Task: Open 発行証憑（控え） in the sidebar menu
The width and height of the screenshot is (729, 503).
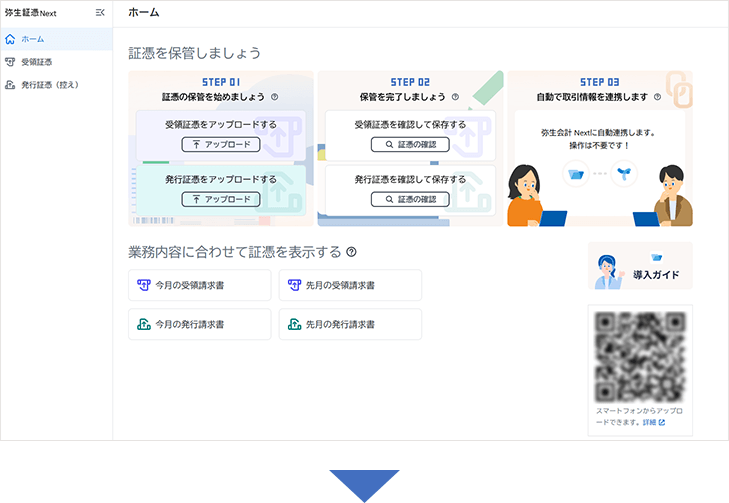Action: pyautogui.click(x=50, y=85)
